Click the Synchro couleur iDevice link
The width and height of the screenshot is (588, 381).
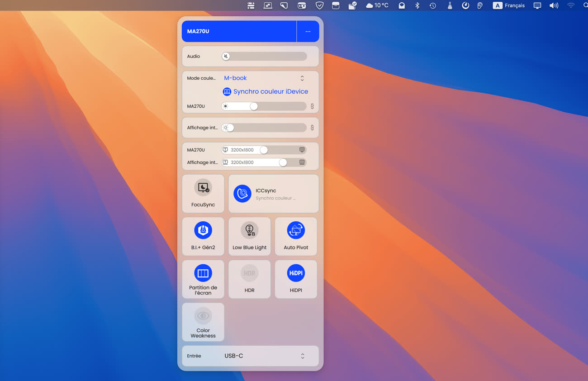pyautogui.click(x=270, y=91)
